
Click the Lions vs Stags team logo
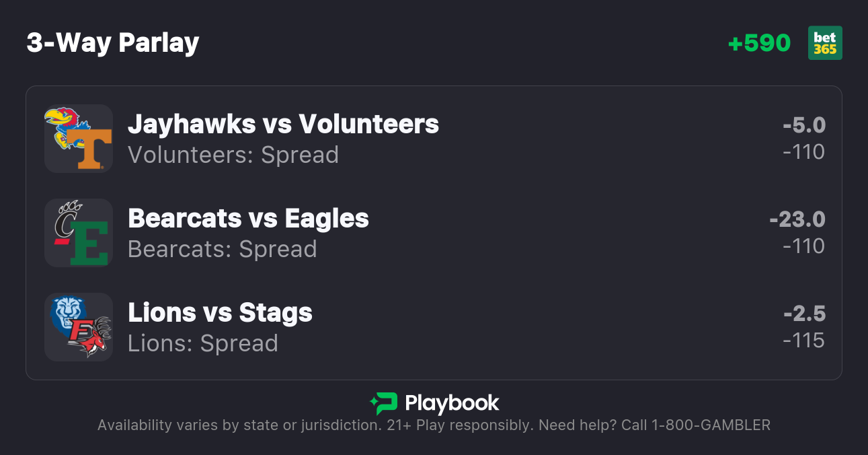[79, 327]
